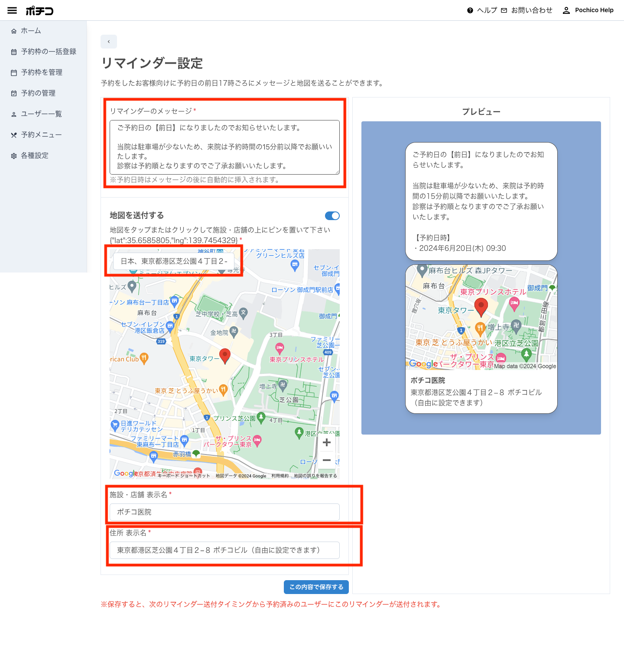The height and width of the screenshot is (672, 624).
Task: Click the ヘルプ link
Action: pos(487,10)
